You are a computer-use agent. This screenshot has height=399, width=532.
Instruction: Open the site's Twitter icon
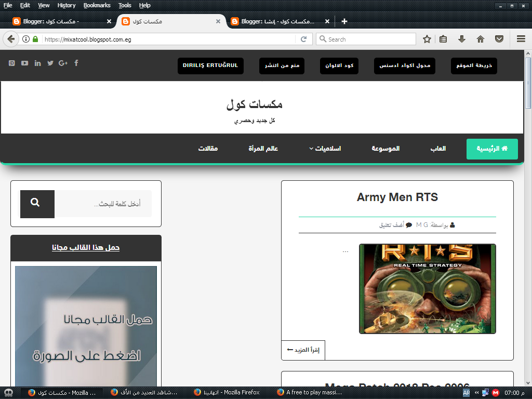(50, 63)
